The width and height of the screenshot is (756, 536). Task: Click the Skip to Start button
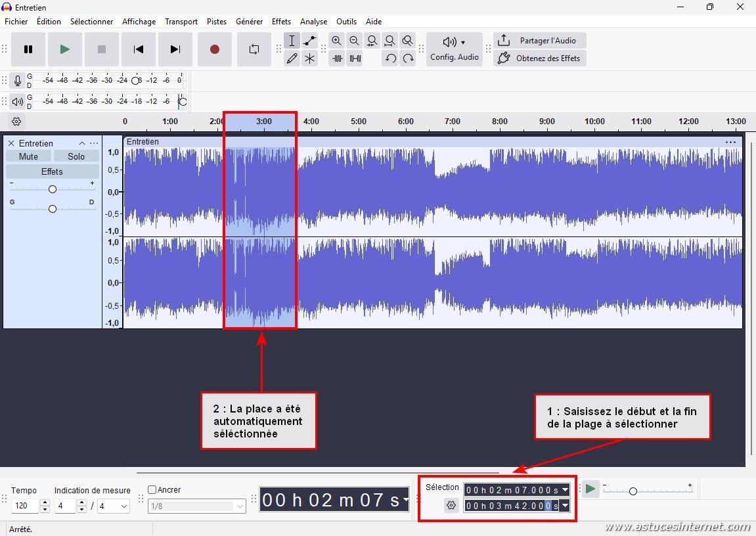138,49
